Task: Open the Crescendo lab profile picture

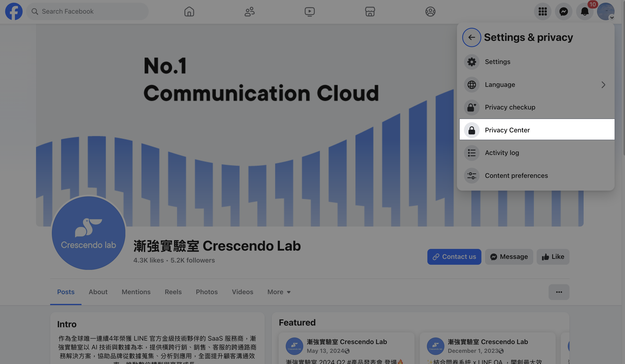Action: pyautogui.click(x=89, y=233)
